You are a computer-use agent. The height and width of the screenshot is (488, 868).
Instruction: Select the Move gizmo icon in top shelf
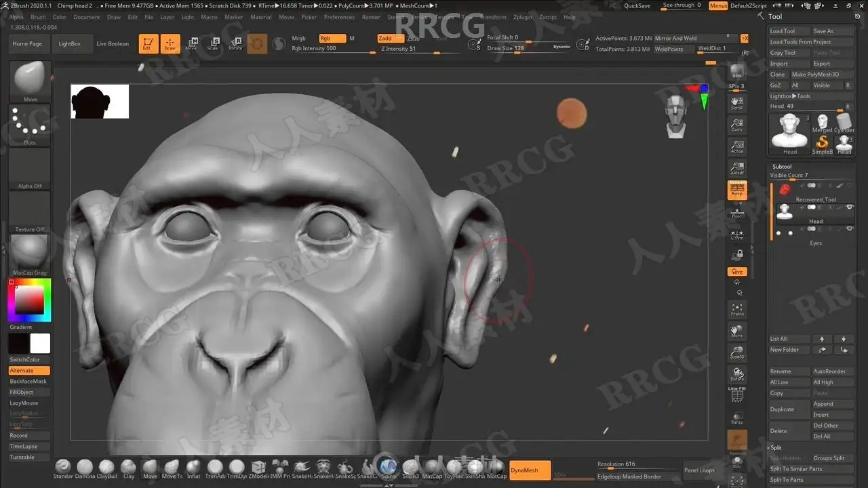click(191, 44)
